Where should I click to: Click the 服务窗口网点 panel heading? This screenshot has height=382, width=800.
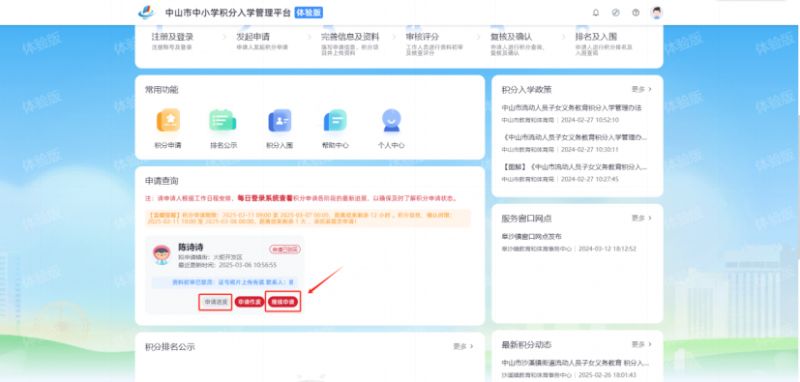point(527,218)
